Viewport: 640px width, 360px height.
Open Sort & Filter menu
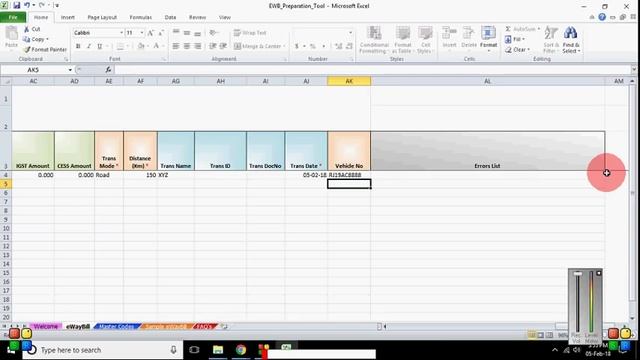click(x=550, y=39)
